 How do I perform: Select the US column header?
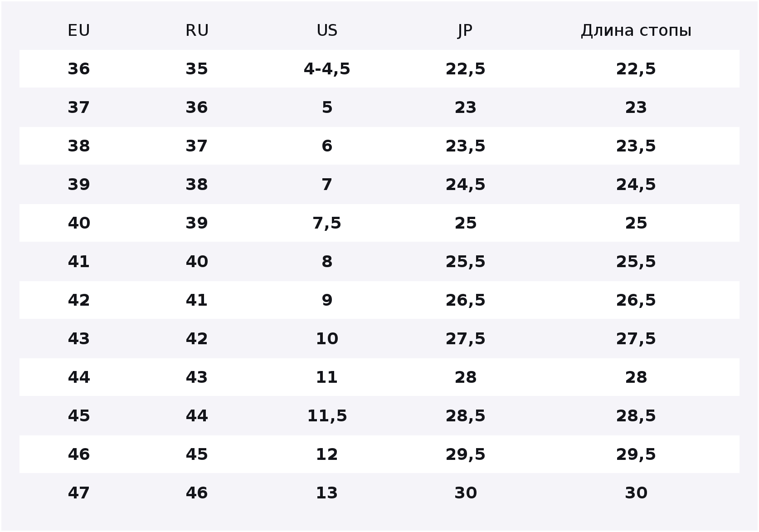(x=326, y=30)
